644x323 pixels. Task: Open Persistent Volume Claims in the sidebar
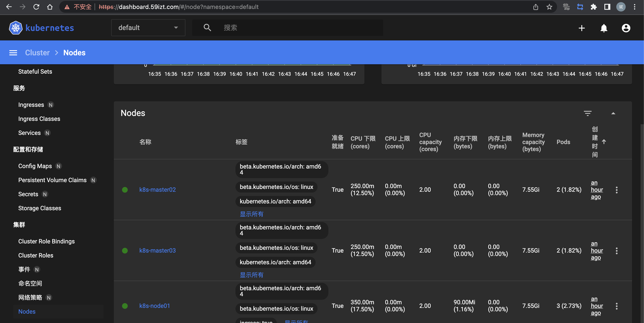click(x=52, y=180)
